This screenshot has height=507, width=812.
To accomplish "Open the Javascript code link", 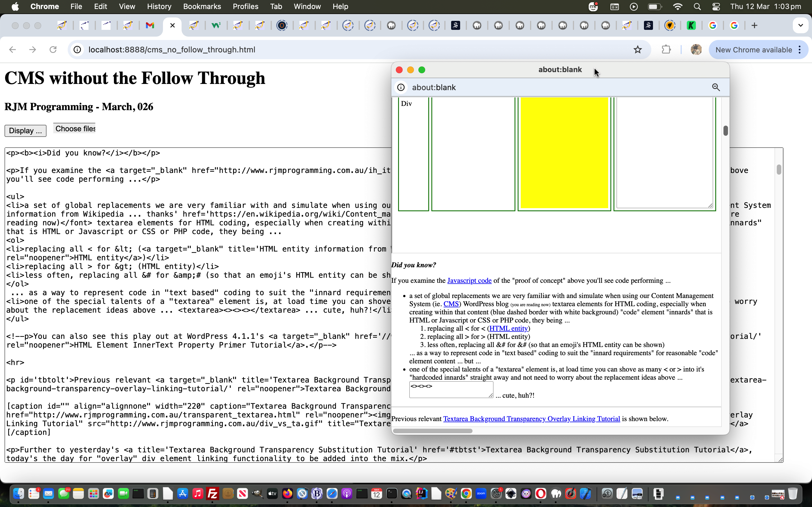I will click(x=469, y=280).
